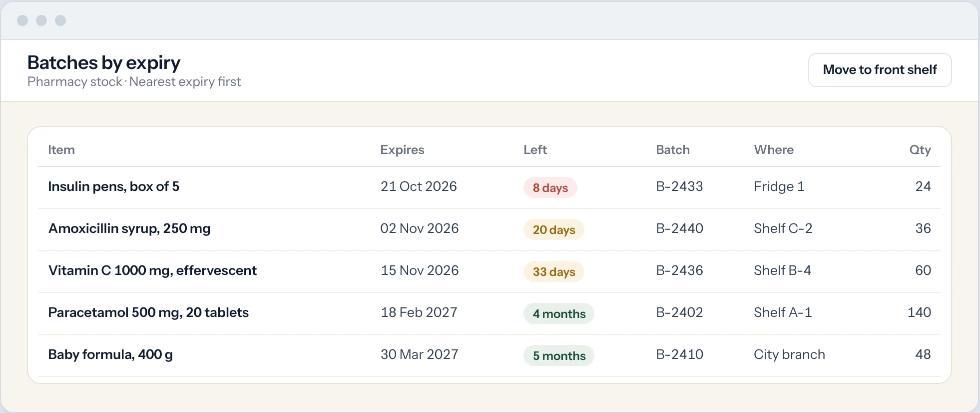980x413 pixels.
Task: Click the 20 days badge
Action: [553, 229]
